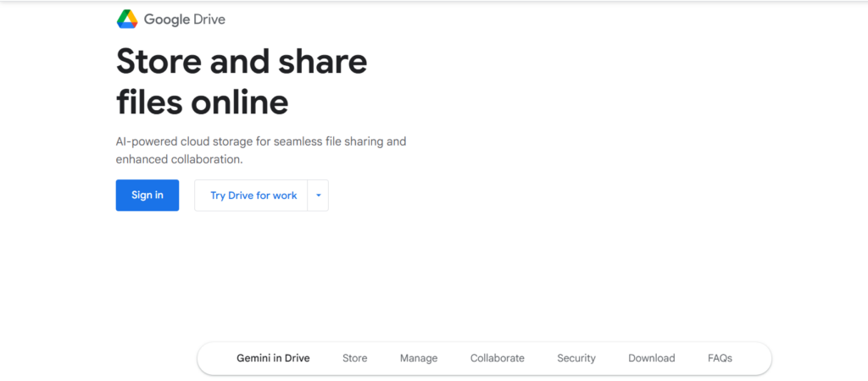This screenshot has width=868, height=381.
Task: Click blank space left of Gemini in Drive
Action: point(216,358)
